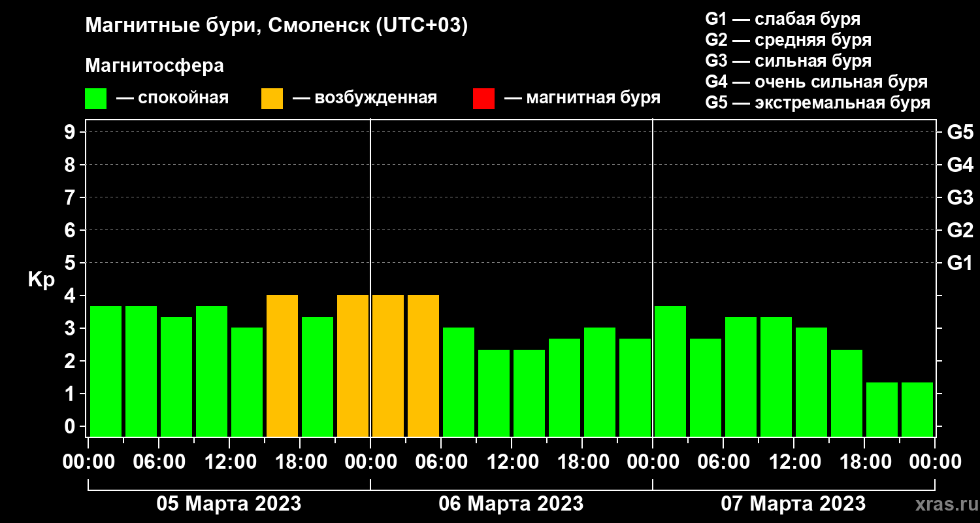
Task: Click the red магнитная буря legend swatch
Action: pyautogui.click(x=483, y=99)
